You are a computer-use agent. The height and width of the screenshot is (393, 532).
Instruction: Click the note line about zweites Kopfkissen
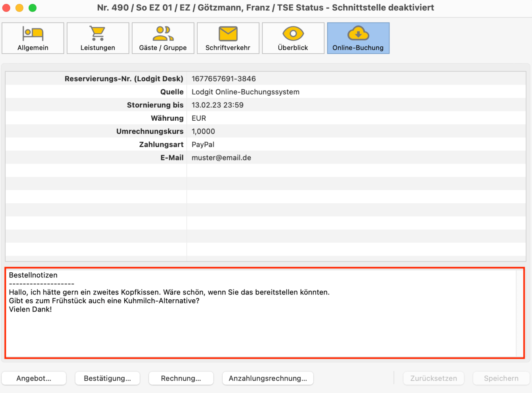pyautogui.click(x=169, y=292)
